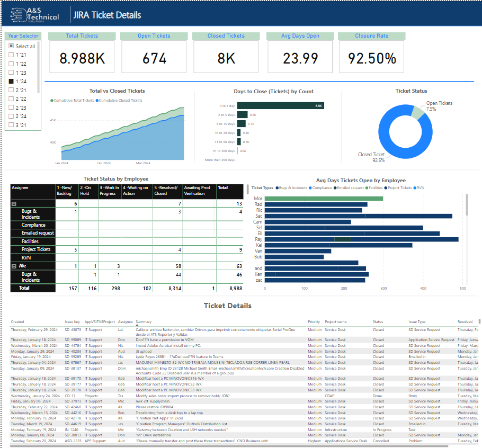Collapse the blank assignee group in matrix
Screen dimensions: 482x448
14,204
